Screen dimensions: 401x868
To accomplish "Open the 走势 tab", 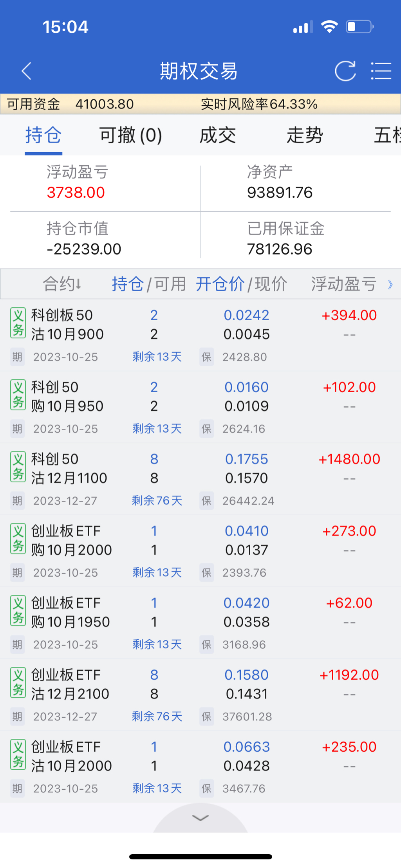I will 305,135.
